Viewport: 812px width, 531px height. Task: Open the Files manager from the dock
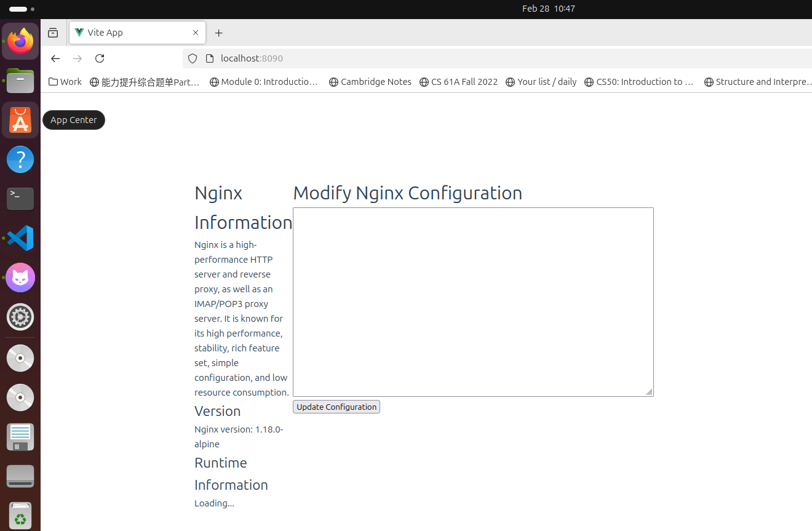tap(20, 81)
